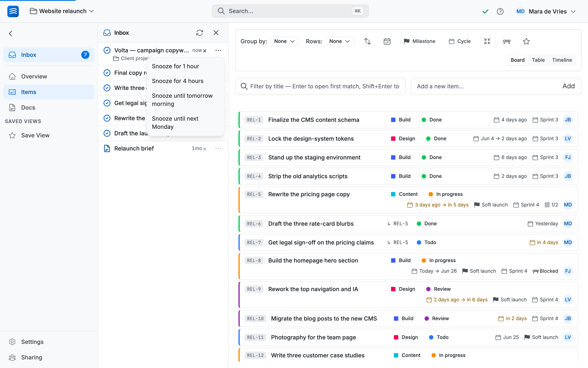588x368 pixels.
Task: Switch to the Board view tab
Action: (517, 60)
